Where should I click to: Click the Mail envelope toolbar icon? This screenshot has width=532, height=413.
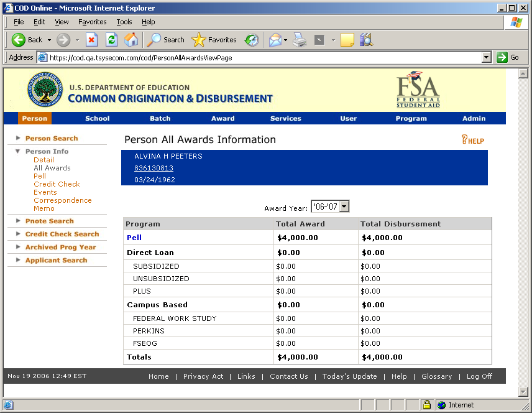[x=275, y=40]
